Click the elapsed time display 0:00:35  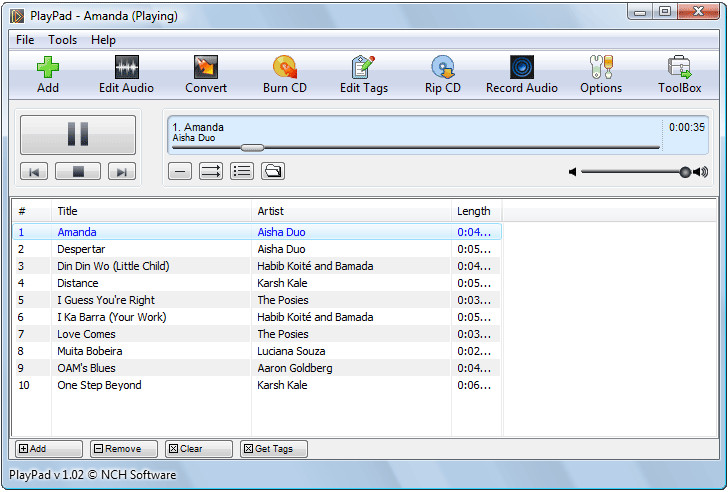(686, 127)
